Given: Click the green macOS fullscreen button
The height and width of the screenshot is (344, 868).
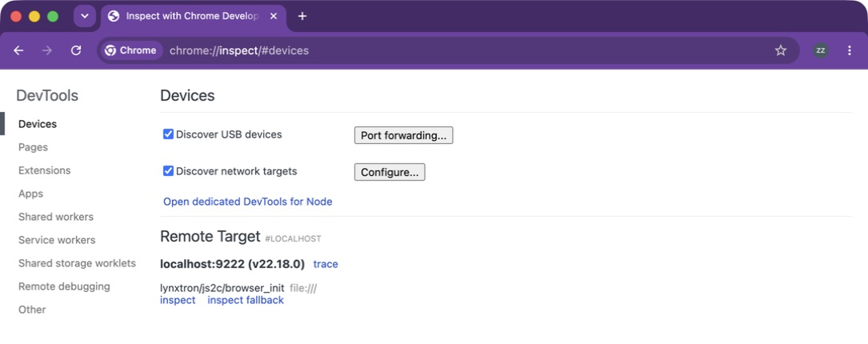Looking at the screenshot, I should pyautogui.click(x=53, y=17).
